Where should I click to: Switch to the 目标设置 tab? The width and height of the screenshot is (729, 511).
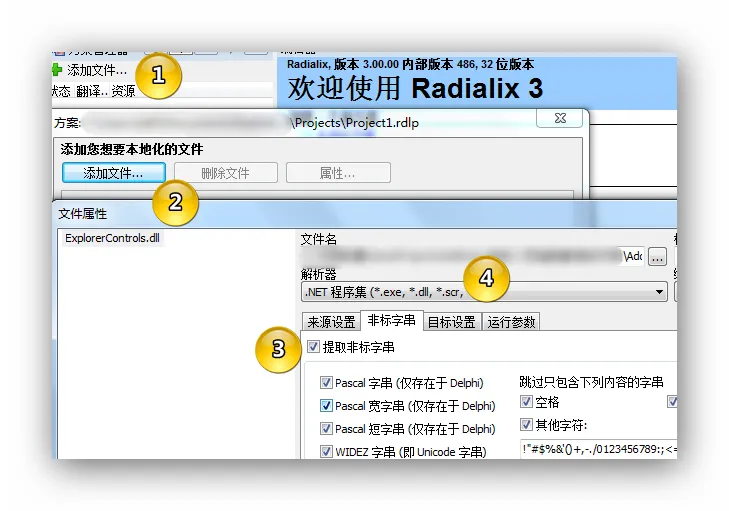pyautogui.click(x=451, y=322)
